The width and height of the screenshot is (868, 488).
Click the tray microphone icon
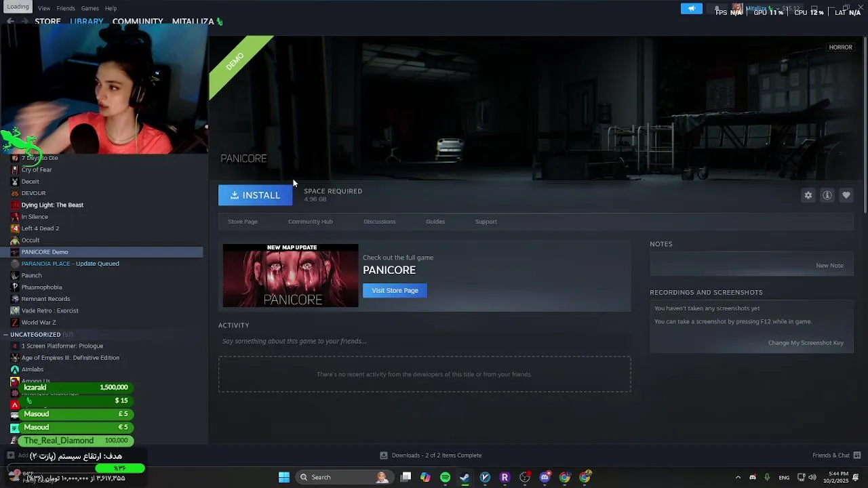pyautogui.click(x=767, y=477)
